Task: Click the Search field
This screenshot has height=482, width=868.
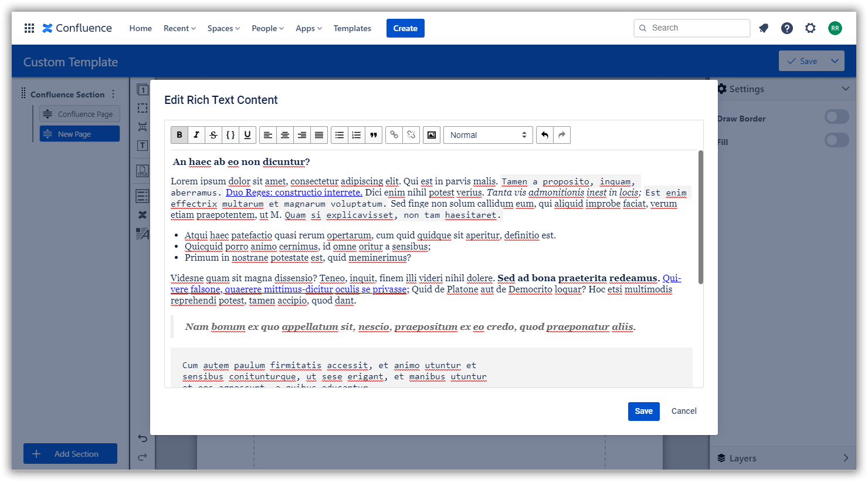Action: point(692,28)
